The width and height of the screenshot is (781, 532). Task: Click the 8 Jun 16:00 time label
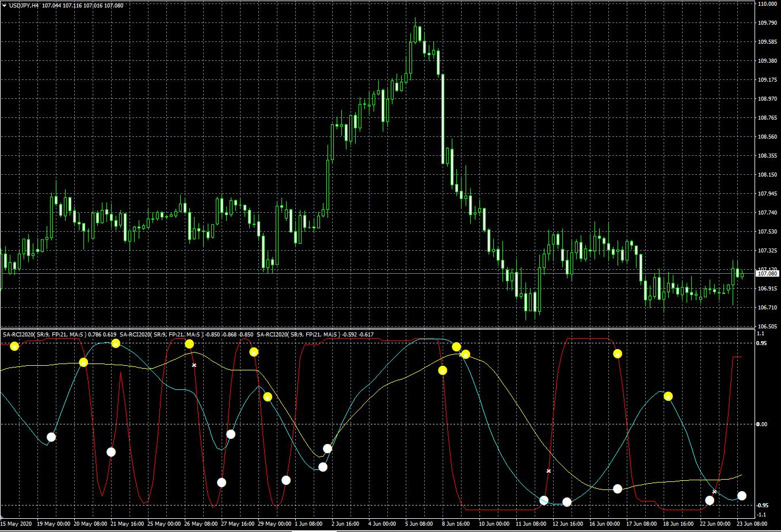pos(456,524)
